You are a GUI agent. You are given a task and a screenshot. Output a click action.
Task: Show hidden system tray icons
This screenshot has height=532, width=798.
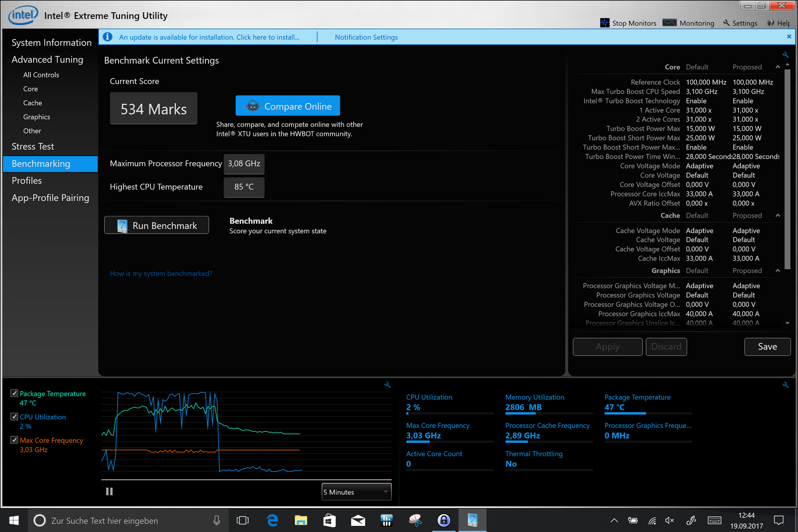[x=614, y=520]
